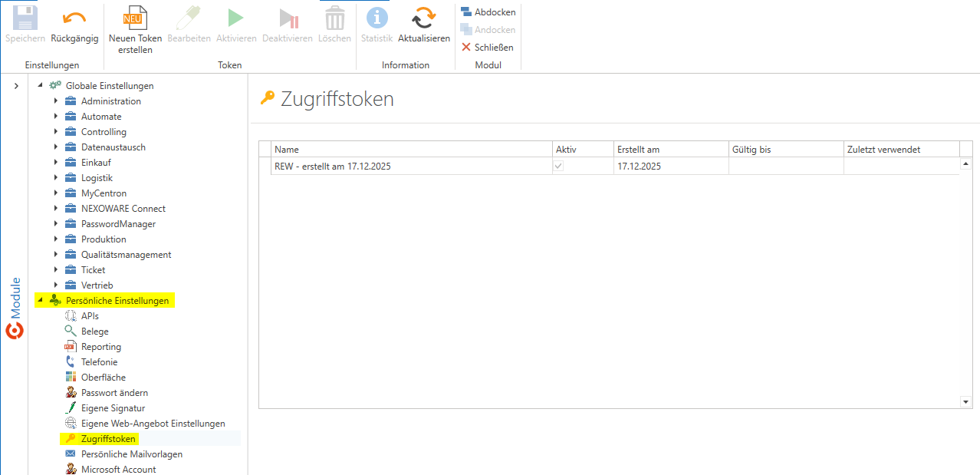This screenshot has width=980, height=475.
Task: Click the table scrollbar down arrow
Action: pyautogui.click(x=966, y=401)
